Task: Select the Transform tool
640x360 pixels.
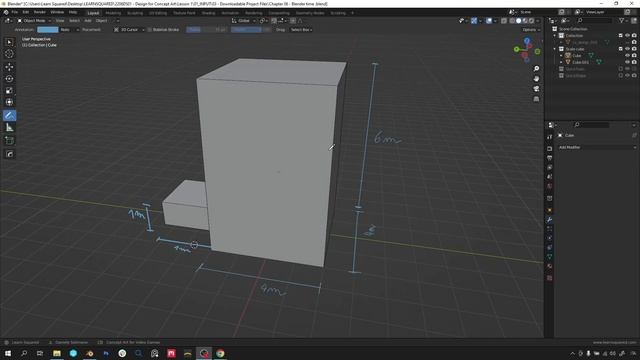Action: pos(9,102)
